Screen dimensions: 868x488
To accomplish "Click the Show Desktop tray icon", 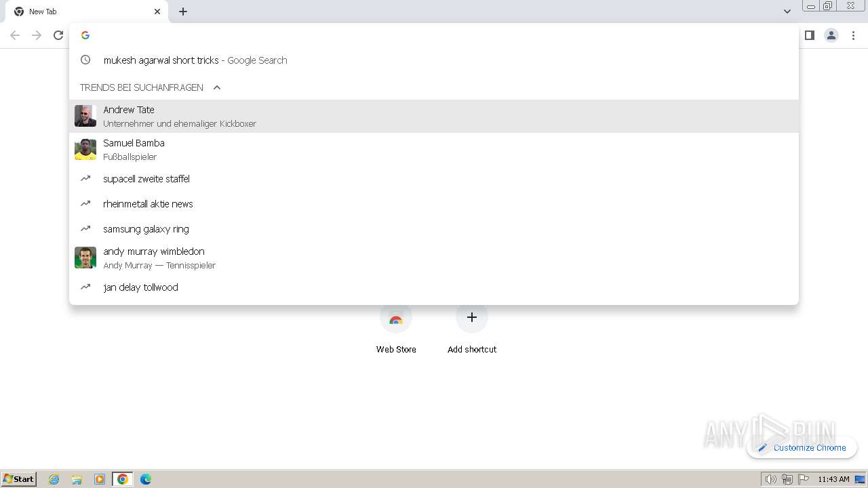I will pyautogui.click(x=860, y=479).
